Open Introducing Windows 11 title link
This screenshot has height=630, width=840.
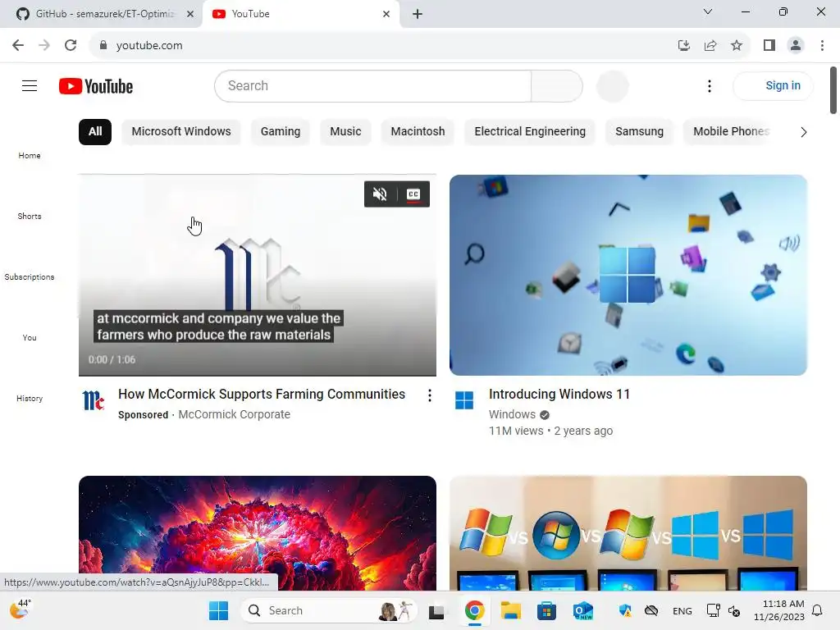[559, 395]
